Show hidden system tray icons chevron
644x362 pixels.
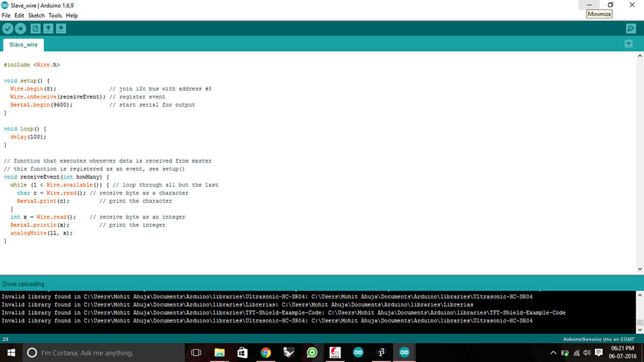[x=553, y=352]
